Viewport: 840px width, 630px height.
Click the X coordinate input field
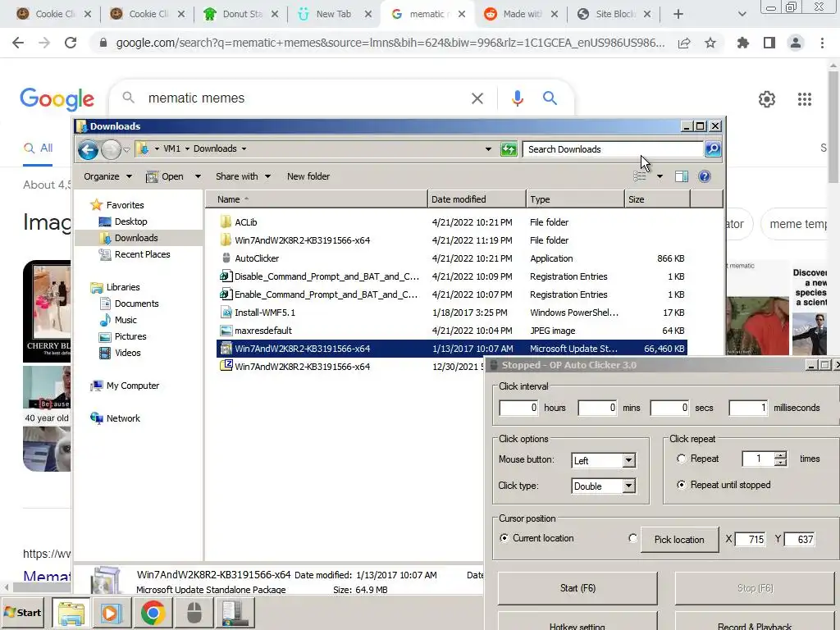tap(751, 540)
